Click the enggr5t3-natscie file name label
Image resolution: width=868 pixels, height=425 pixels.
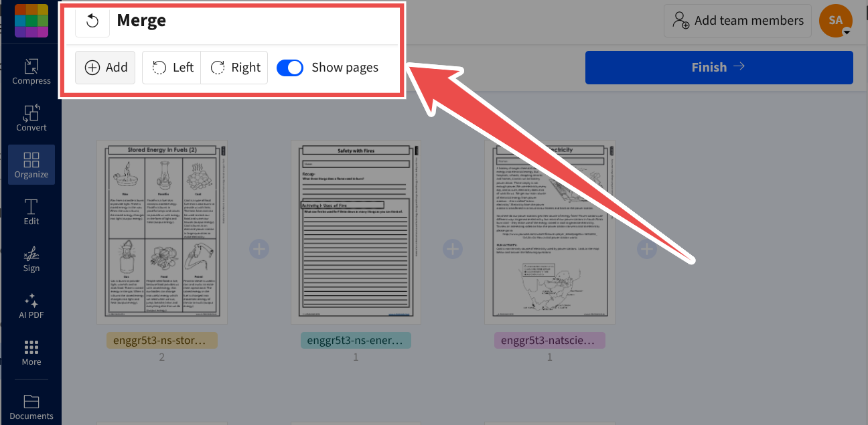549,340
